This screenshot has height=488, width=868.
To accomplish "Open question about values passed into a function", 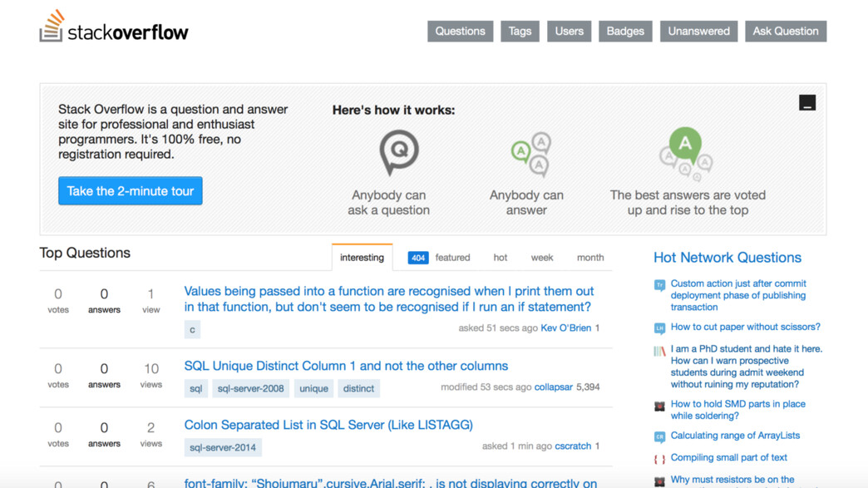I will click(x=388, y=298).
